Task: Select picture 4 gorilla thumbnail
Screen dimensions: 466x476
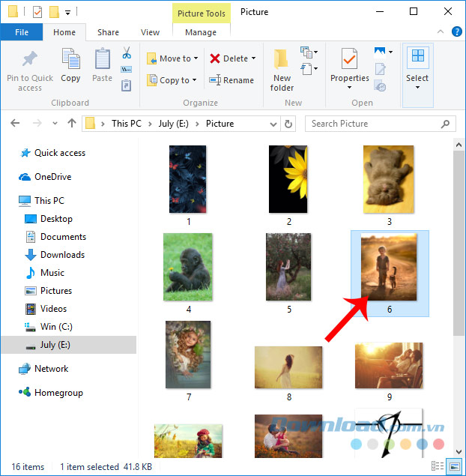Action: coord(188,267)
